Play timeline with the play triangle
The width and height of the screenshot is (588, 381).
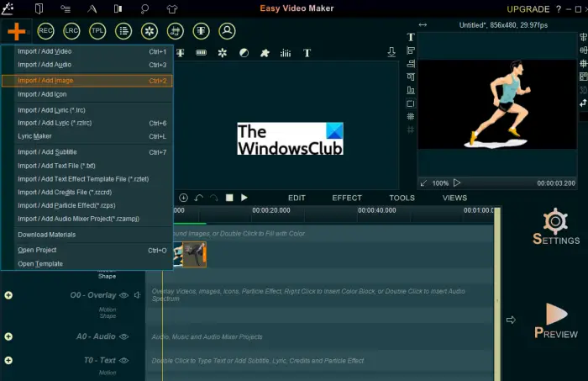[x=244, y=198]
